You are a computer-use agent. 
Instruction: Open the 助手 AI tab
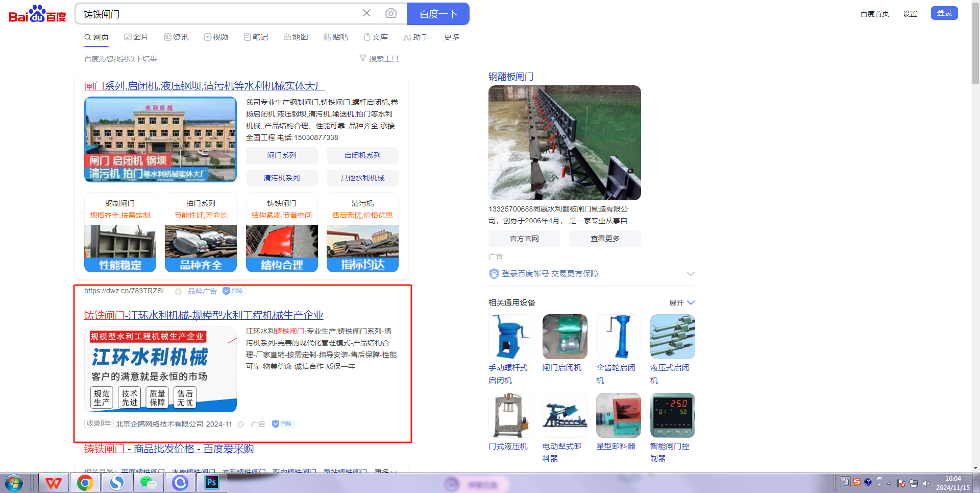coord(416,37)
